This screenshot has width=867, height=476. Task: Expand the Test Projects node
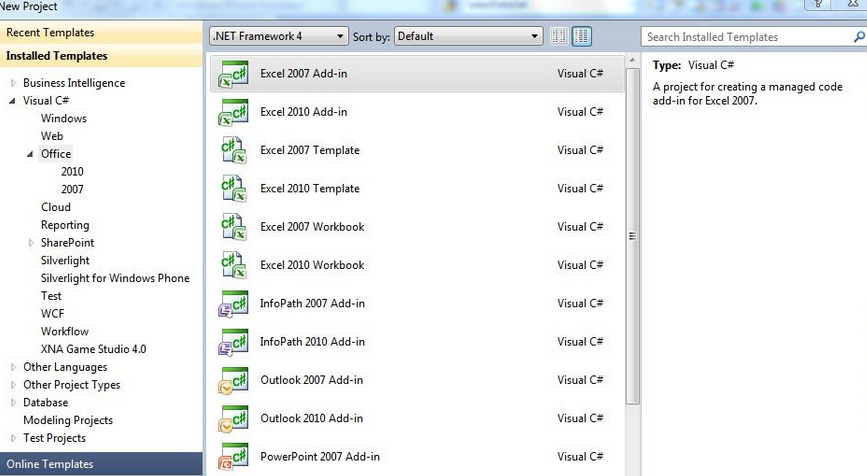click(13, 438)
